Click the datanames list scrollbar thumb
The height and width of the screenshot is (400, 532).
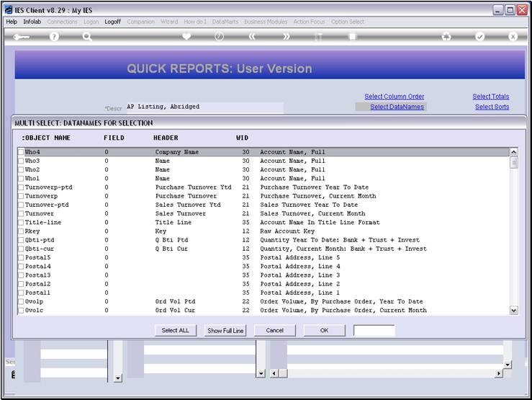pyautogui.click(x=514, y=163)
